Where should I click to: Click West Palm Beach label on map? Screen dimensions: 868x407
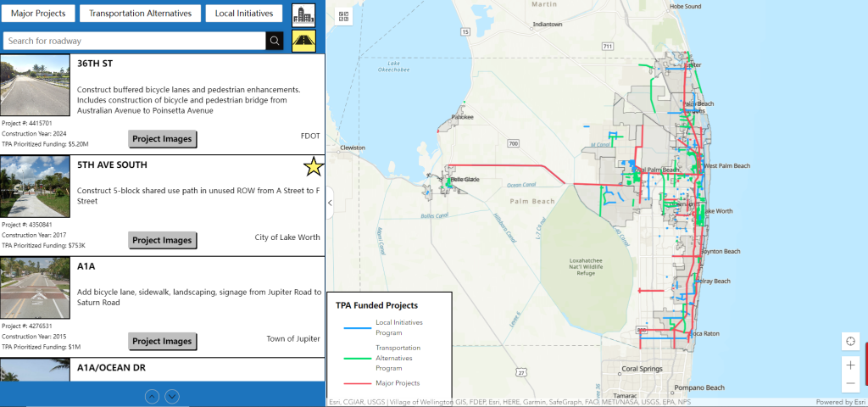pos(726,165)
